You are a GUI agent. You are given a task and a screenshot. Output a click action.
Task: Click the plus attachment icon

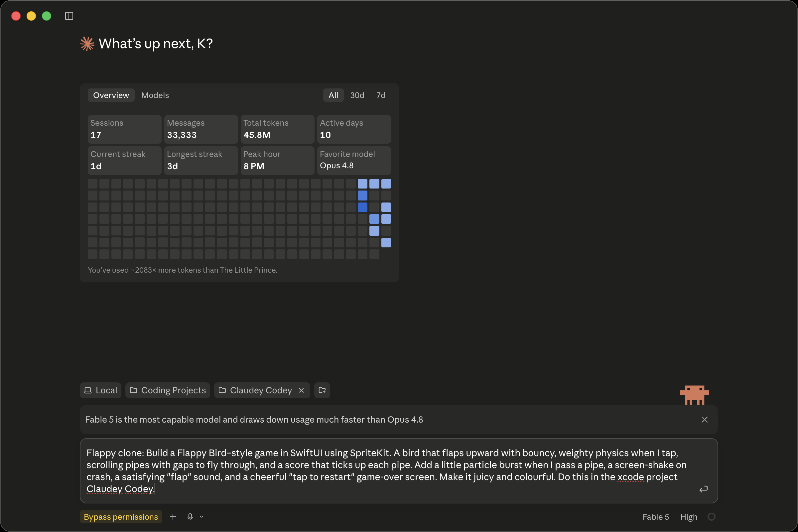pos(173,517)
